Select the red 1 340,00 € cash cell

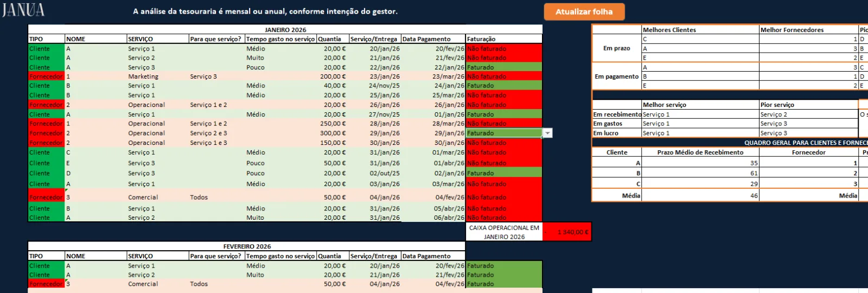[x=567, y=232]
